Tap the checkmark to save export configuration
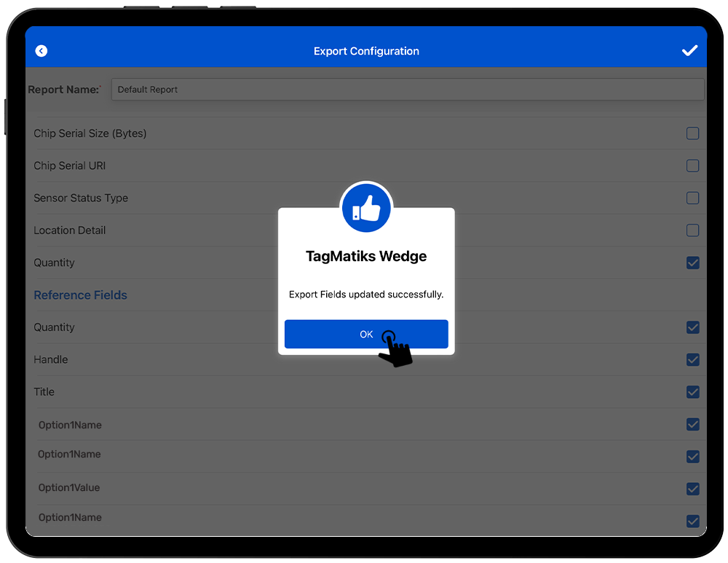The height and width of the screenshot is (563, 728). pyautogui.click(x=689, y=50)
